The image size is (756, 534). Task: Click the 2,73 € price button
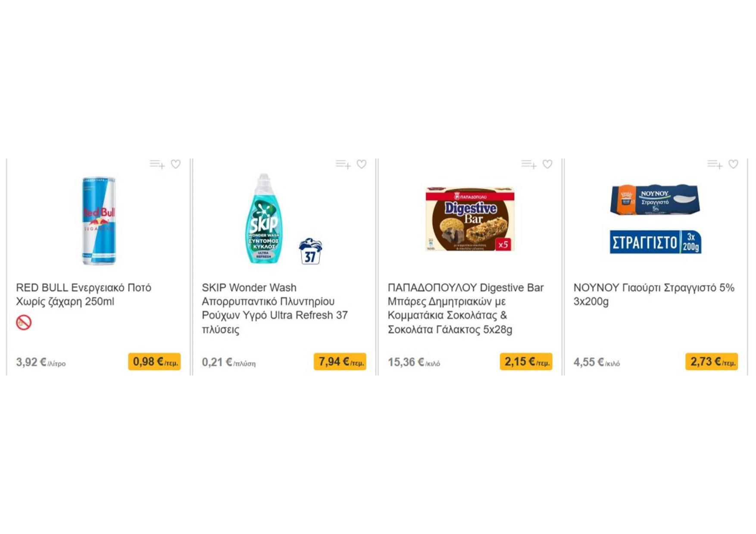point(712,362)
